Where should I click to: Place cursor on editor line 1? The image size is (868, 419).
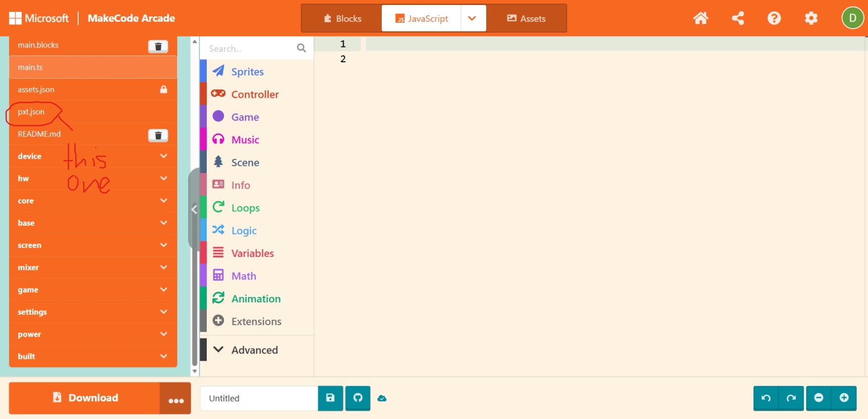click(x=616, y=44)
